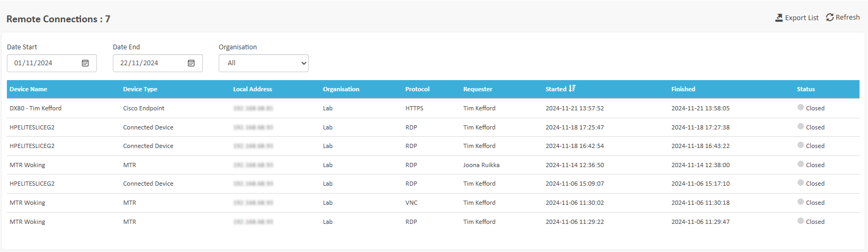The image size is (868, 252).
Task: Sort by Finished column header
Action: (683, 89)
